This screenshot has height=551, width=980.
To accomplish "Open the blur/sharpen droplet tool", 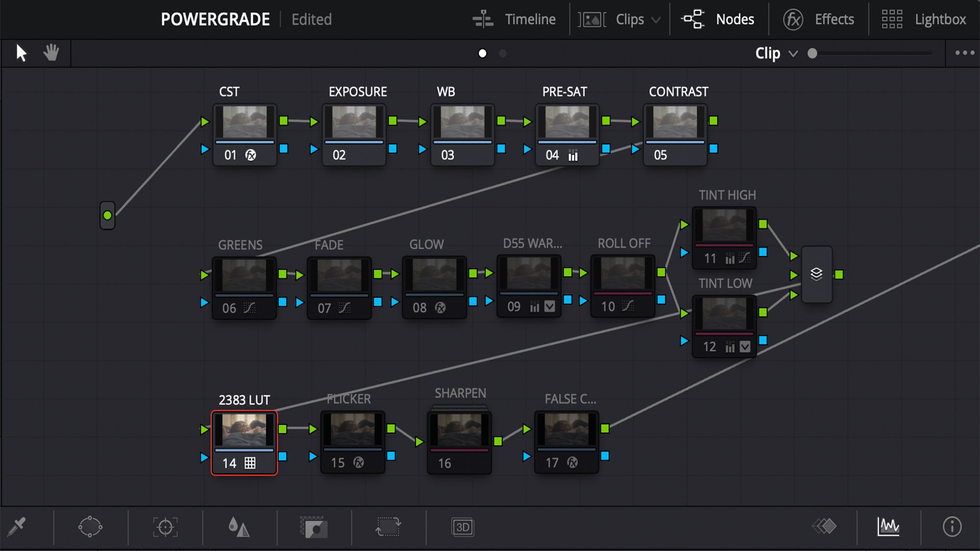I will 239,527.
